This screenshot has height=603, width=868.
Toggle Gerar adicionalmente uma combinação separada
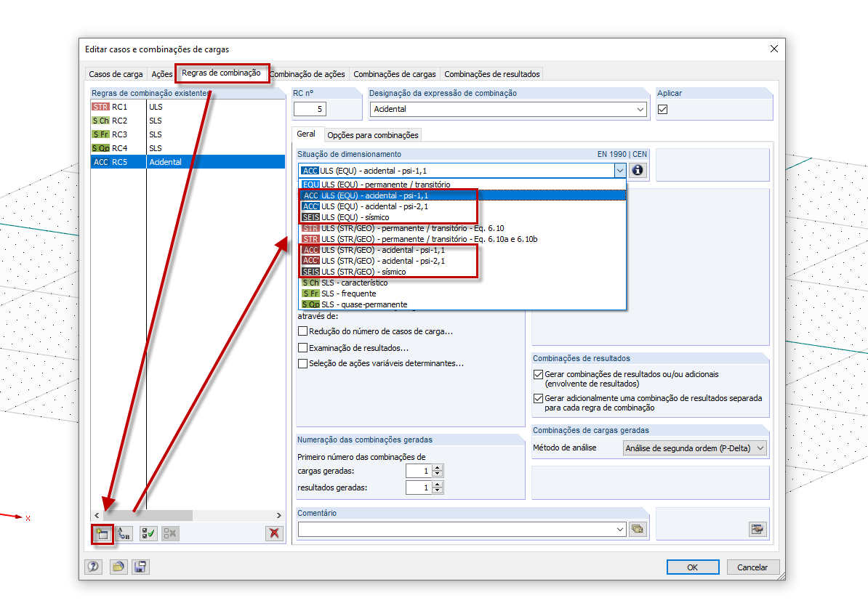[x=538, y=398]
